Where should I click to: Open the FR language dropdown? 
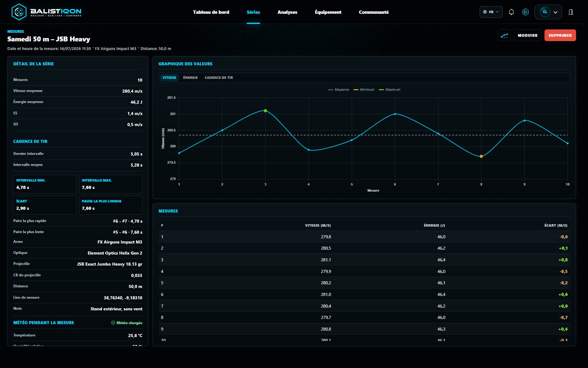(491, 12)
